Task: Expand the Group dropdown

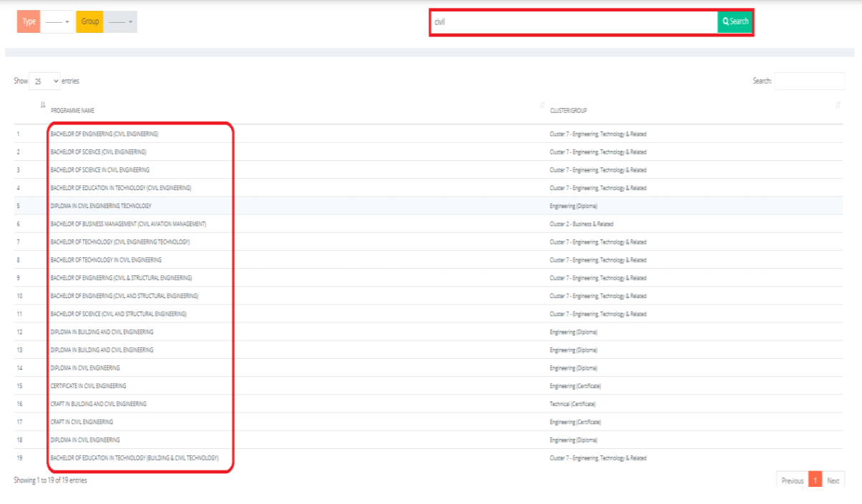Action: click(121, 22)
